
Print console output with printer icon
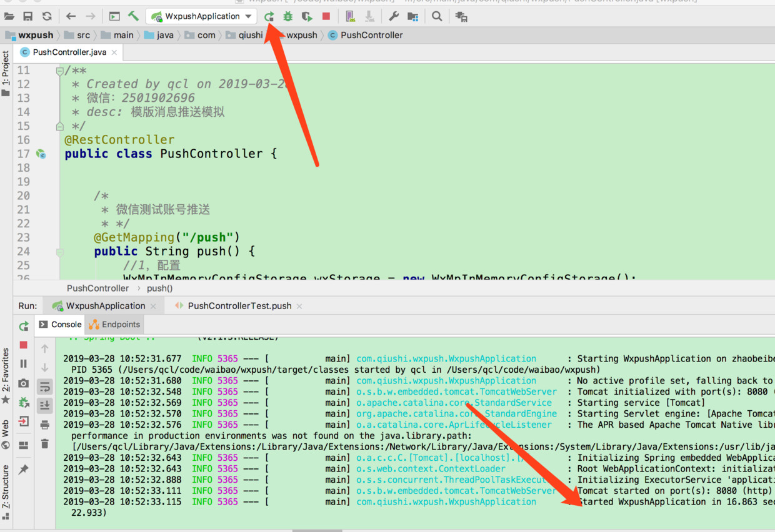[44, 425]
